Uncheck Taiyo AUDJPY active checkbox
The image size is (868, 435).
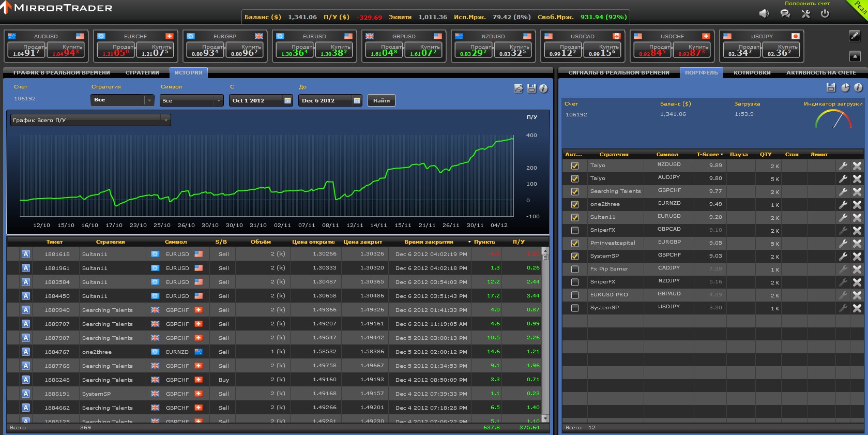[x=574, y=178]
